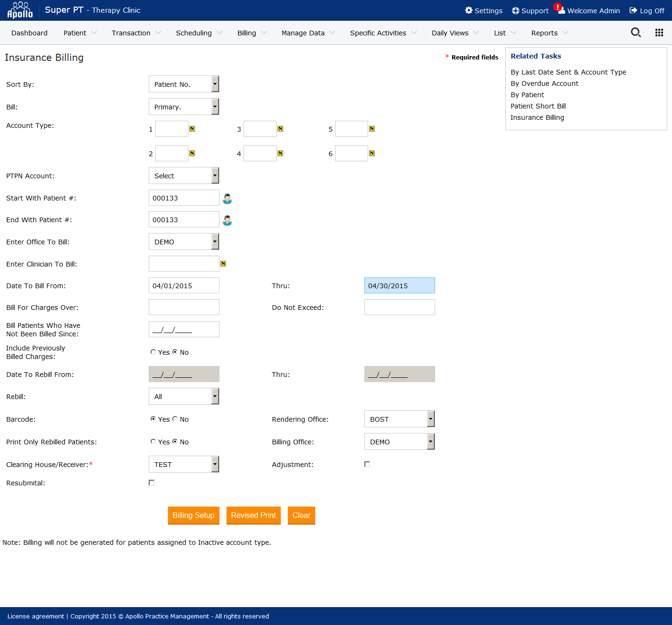
Task: Check the Resubmital checkbox
Action: (151, 483)
